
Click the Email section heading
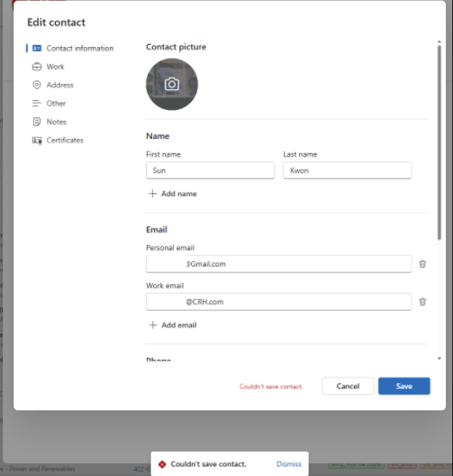click(157, 230)
